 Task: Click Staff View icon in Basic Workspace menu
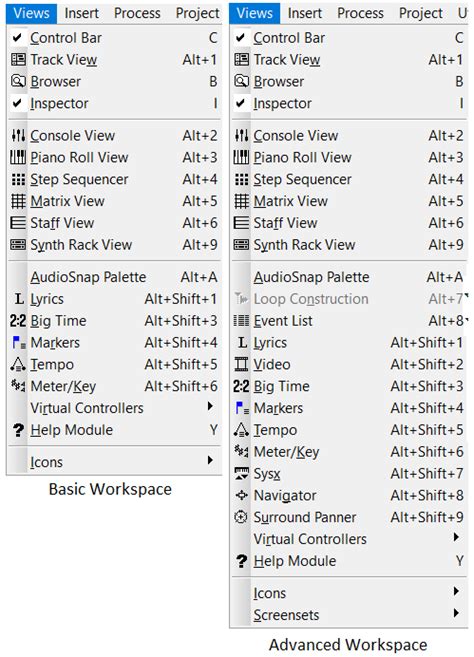tap(18, 223)
